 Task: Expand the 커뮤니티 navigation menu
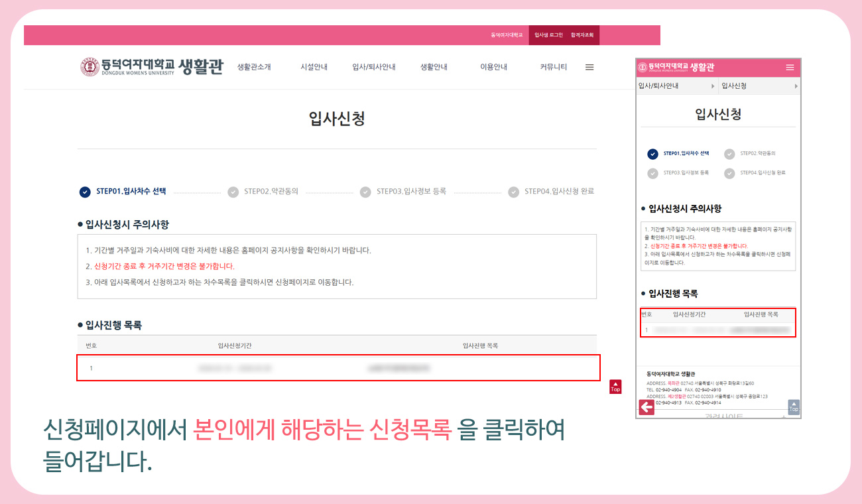tap(552, 66)
